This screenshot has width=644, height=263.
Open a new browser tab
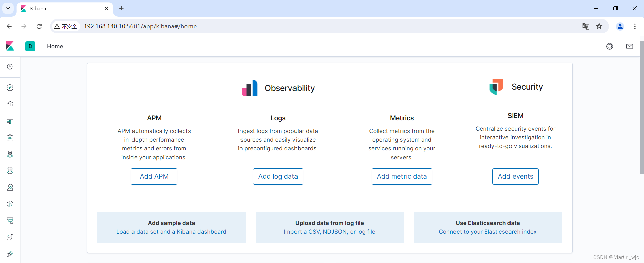click(x=121, y=8)
